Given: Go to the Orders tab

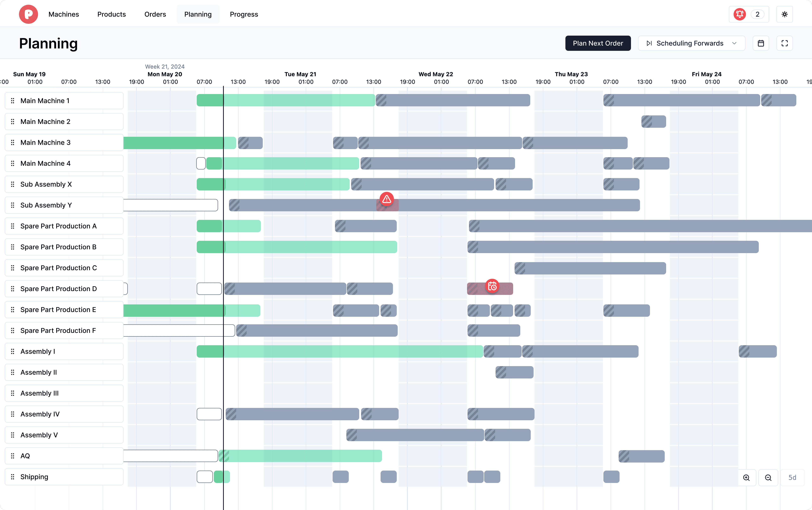Looking at the screenshot, I should (155, 14).
